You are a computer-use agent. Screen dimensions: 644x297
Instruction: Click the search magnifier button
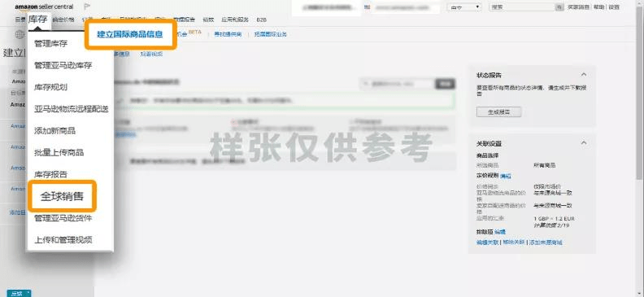559,7
